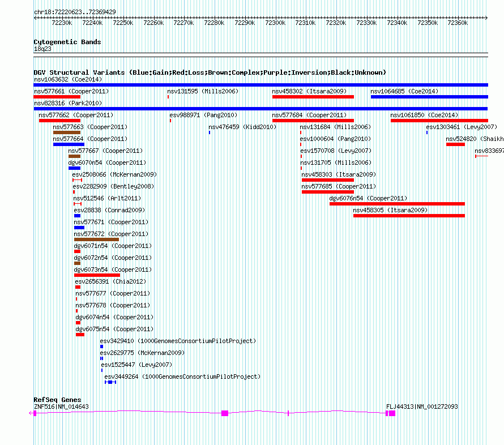This screenshot has height=445, width=504.
Task: Open nsv458303 (Itsara2009) variant
Action: (339, 174)
